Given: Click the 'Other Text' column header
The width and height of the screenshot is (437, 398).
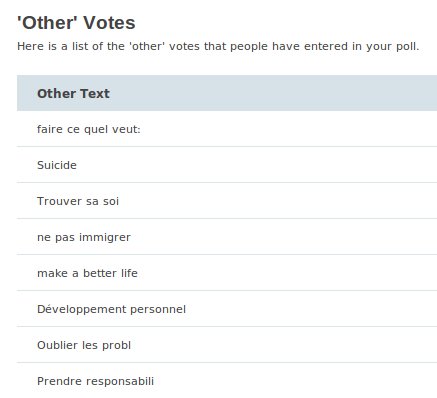Looking at the screenshot, I should coord(73,94).
